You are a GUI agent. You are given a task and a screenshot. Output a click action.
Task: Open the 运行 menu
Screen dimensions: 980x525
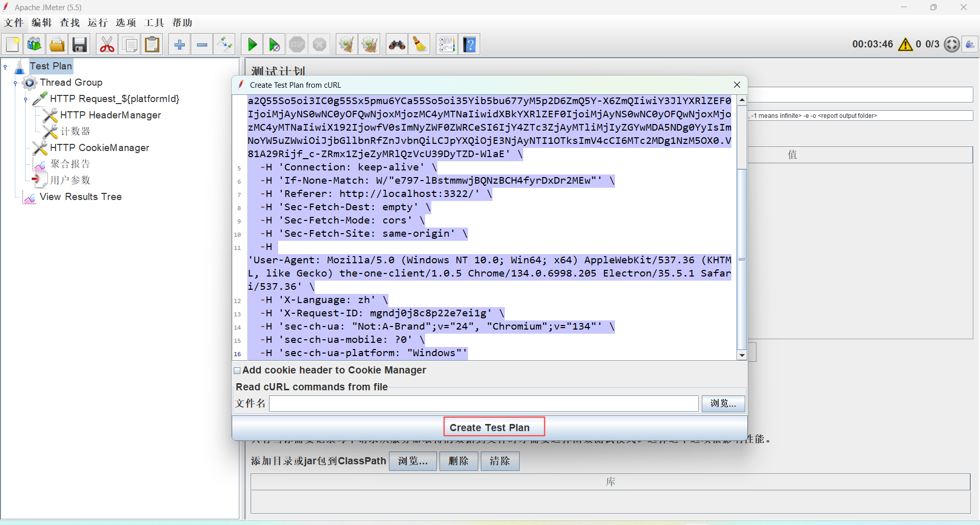[x=98, y=22]
